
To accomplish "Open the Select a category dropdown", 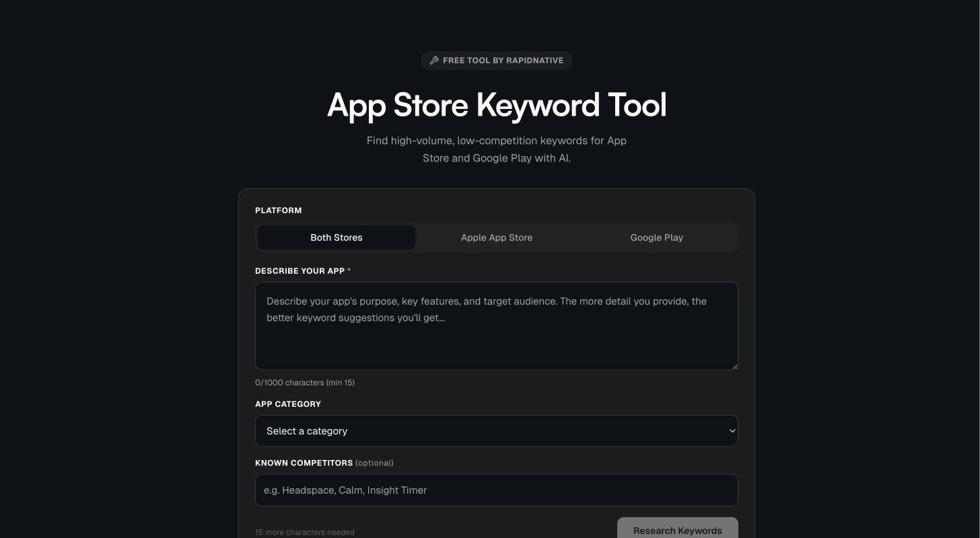I will (x=496, y=430).
